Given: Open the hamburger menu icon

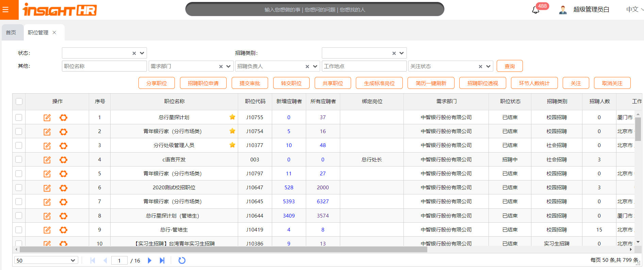Looking at the screenshot, I should point(5,10).
